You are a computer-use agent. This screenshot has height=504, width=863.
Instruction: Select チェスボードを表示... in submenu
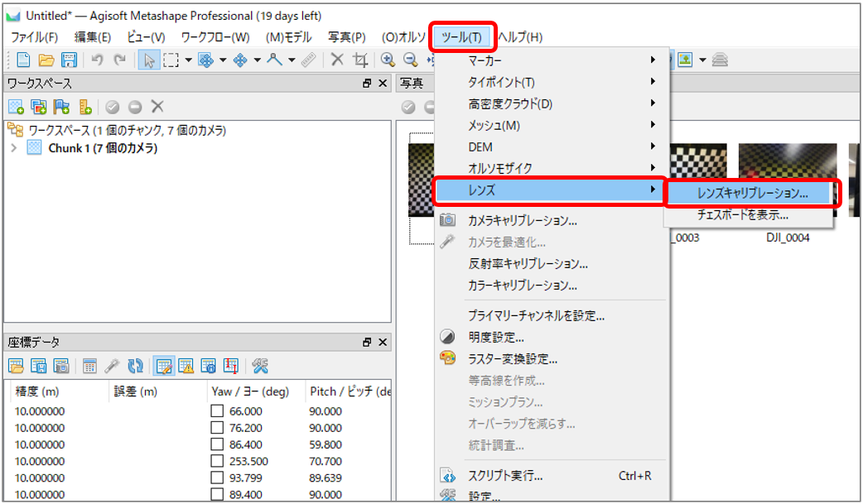point(748,214)
